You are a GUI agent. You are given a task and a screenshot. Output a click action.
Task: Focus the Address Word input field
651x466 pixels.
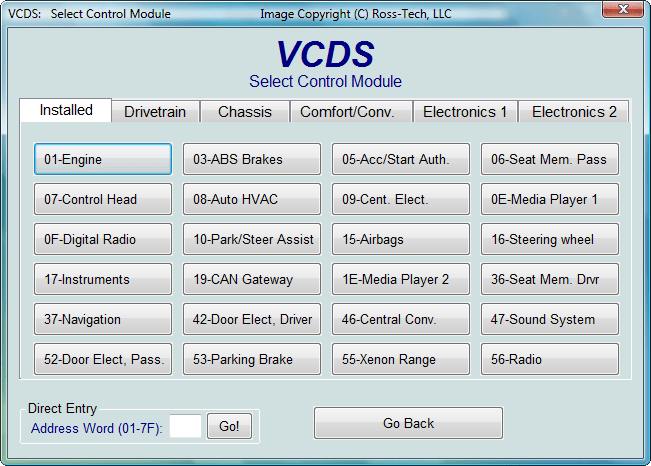pyautogui.click(x=185, y=426)
